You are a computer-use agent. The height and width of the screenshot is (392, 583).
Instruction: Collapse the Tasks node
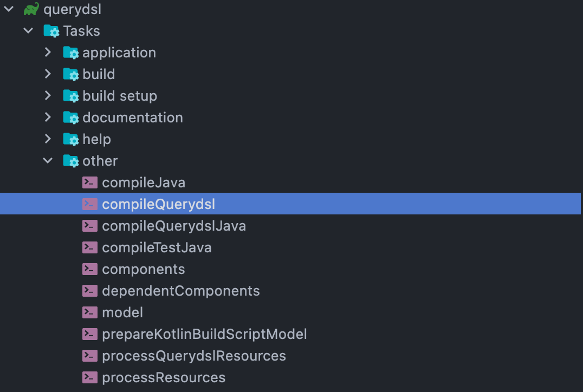28,30
